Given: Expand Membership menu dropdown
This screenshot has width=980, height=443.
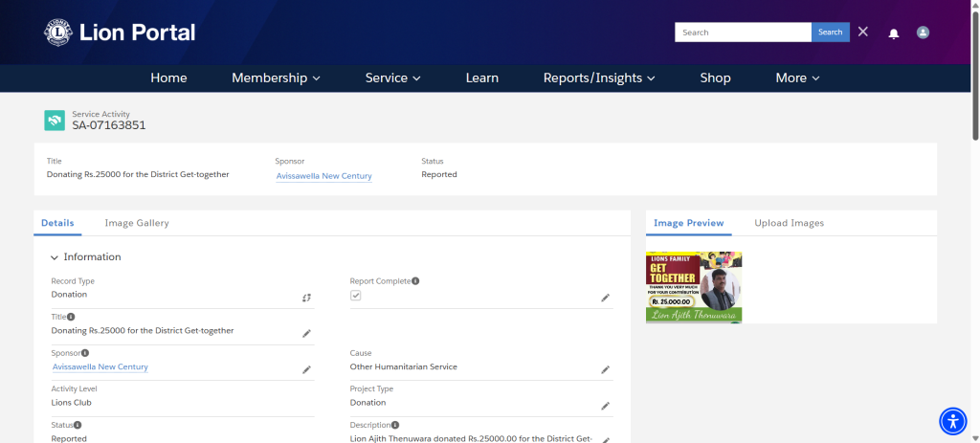Looking at the screenshot, I should click(x=276, y=78).
